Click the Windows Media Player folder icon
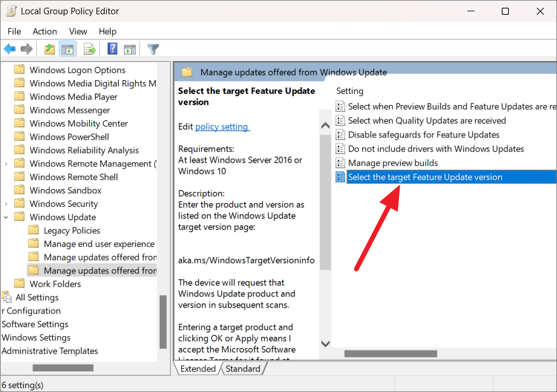 pyautogui.click(x=19, y=96)
